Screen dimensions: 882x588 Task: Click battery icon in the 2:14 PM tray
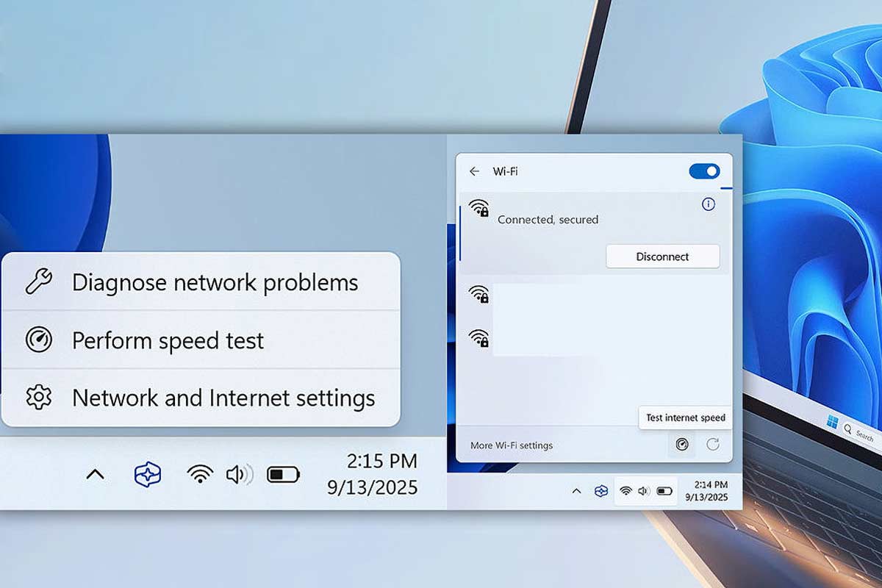point(664,491)
